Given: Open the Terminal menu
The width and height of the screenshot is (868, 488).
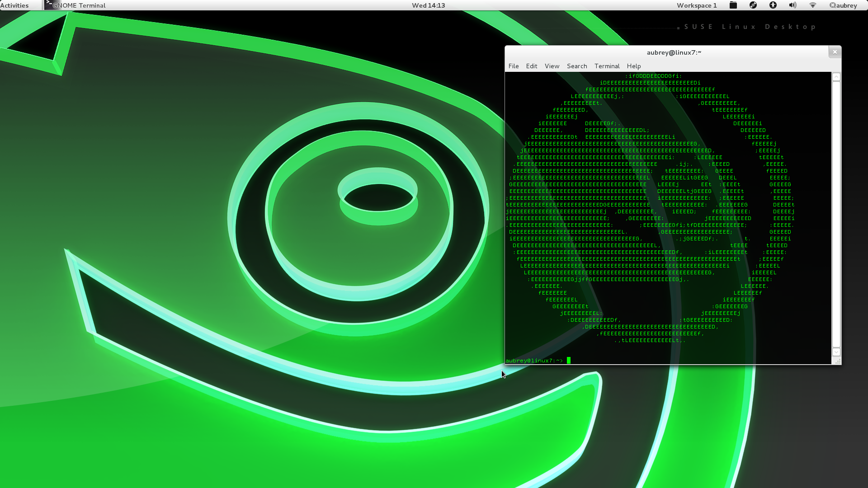Looking at the screenshot, I should 607,66.
